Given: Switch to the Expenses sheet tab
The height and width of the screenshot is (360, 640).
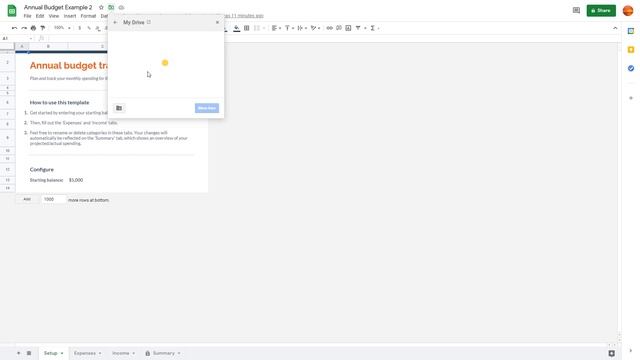Looking at the screenshot, I should [87, 353].
